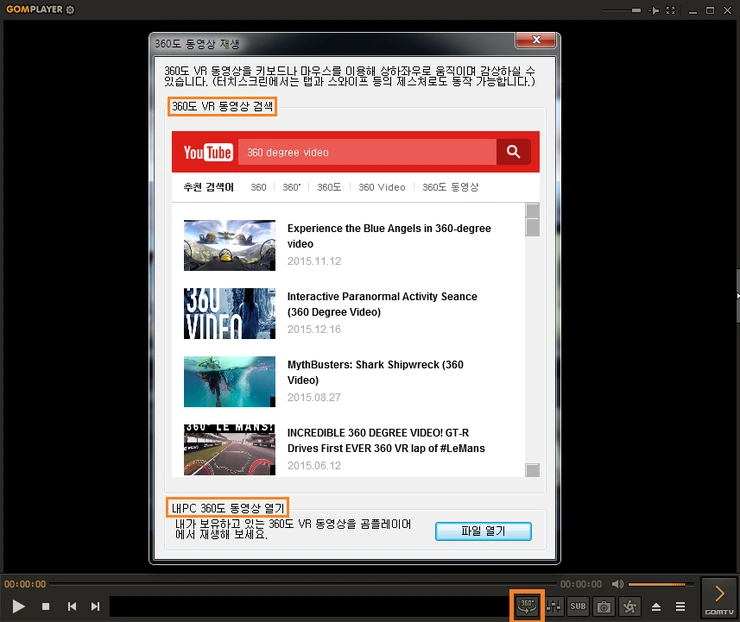Click scrollbar down arrow in video list

click(532, 470)
